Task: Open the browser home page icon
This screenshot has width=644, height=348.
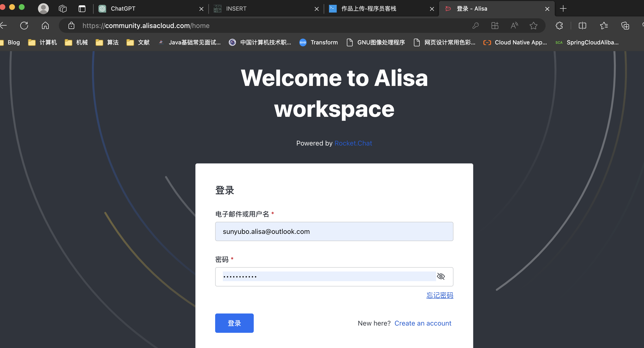Action: point(45,26)
